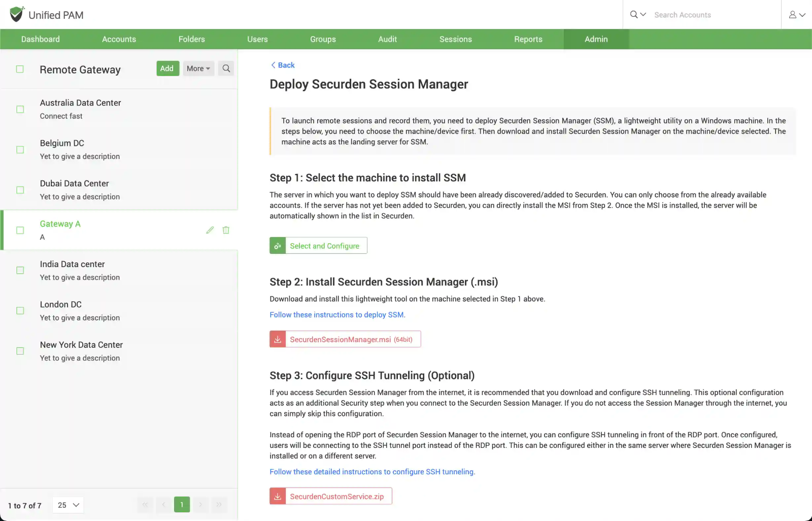Click the 'Connect fast' description text

click(61, 116)
